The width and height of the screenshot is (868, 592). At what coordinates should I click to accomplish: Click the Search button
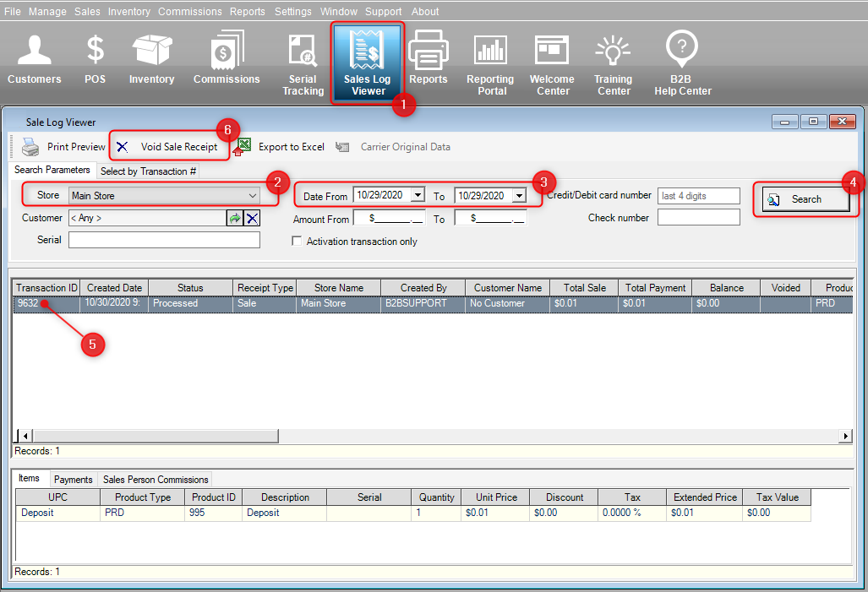[805, 199]
